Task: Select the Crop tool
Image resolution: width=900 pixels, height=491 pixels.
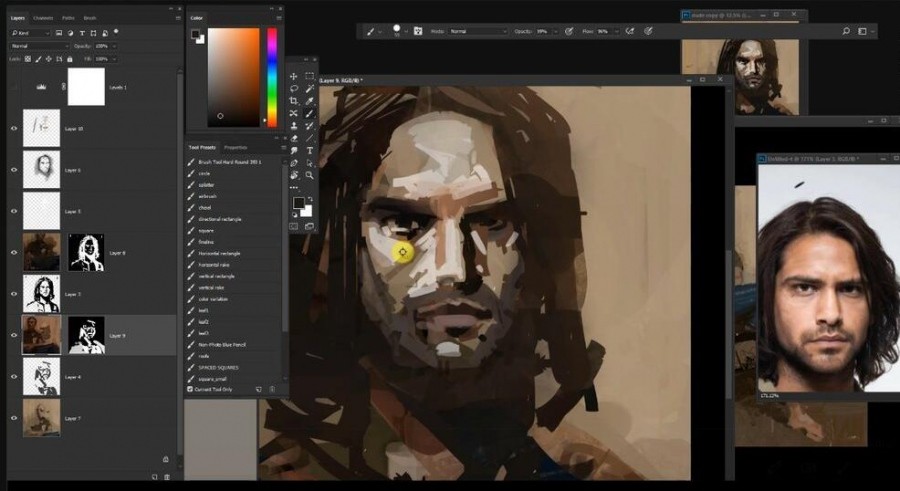Action: coord(293,101)
